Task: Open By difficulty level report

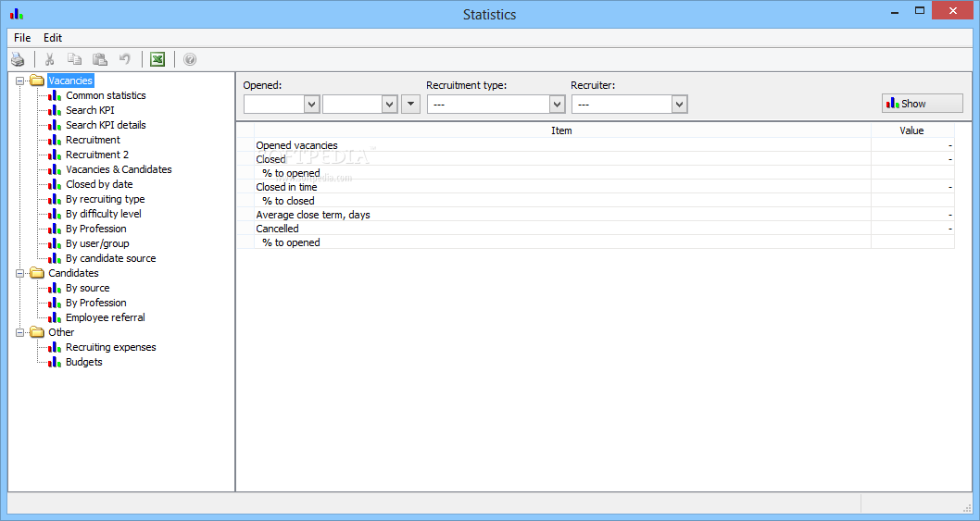Action: click(104, 214)
